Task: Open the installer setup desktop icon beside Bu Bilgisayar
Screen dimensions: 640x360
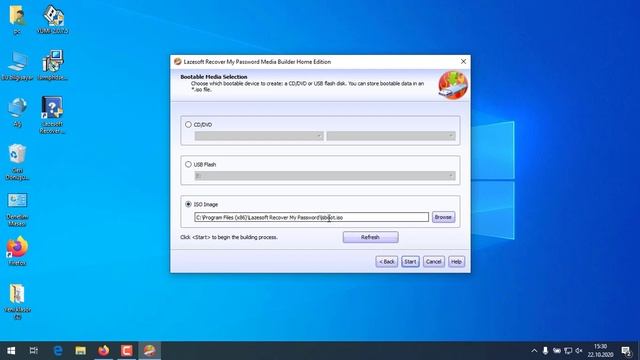Action: [53, 66]
